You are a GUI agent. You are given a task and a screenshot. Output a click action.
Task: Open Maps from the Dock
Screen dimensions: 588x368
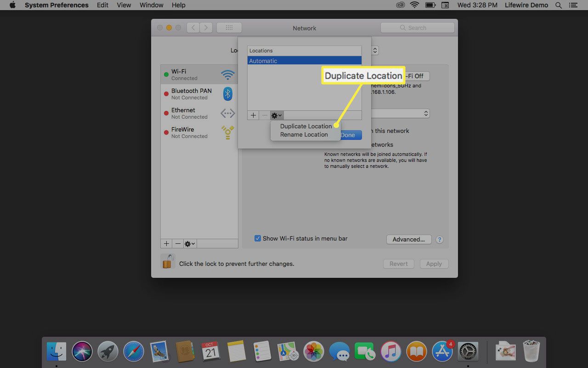[x=288, y=352]
